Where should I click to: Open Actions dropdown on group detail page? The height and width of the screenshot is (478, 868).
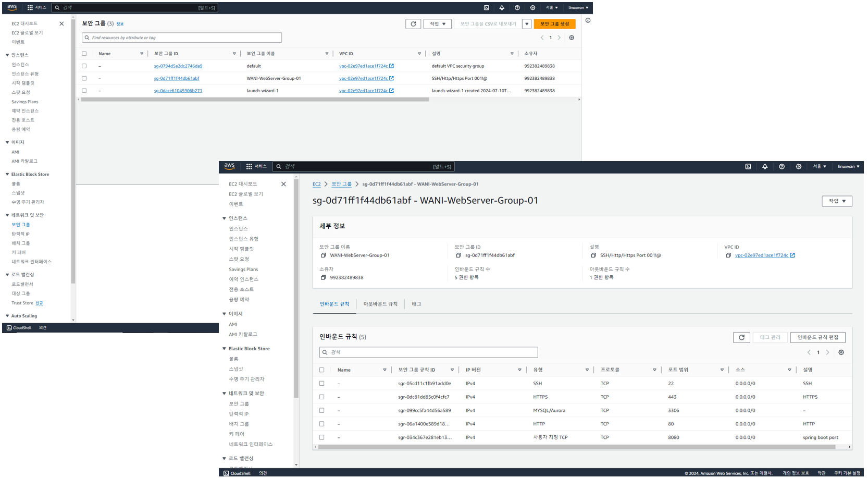837,201
